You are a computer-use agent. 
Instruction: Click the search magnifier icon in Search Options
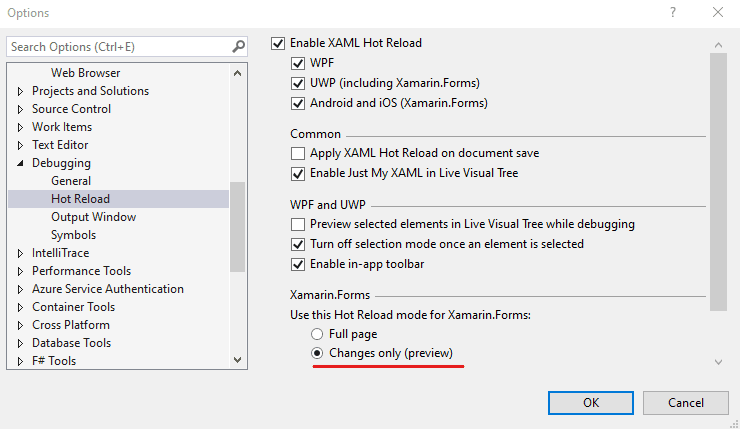click(238, 46)
